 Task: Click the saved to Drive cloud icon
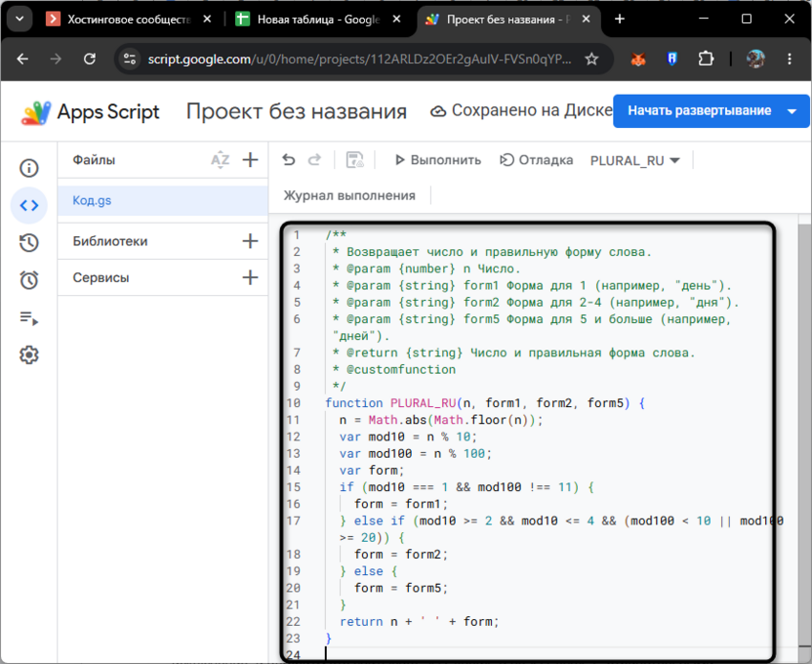click(438, 111)
